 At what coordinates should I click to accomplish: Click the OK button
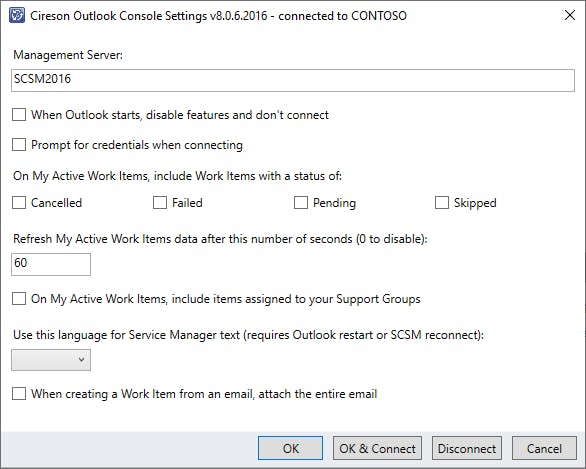click(290, 448)
